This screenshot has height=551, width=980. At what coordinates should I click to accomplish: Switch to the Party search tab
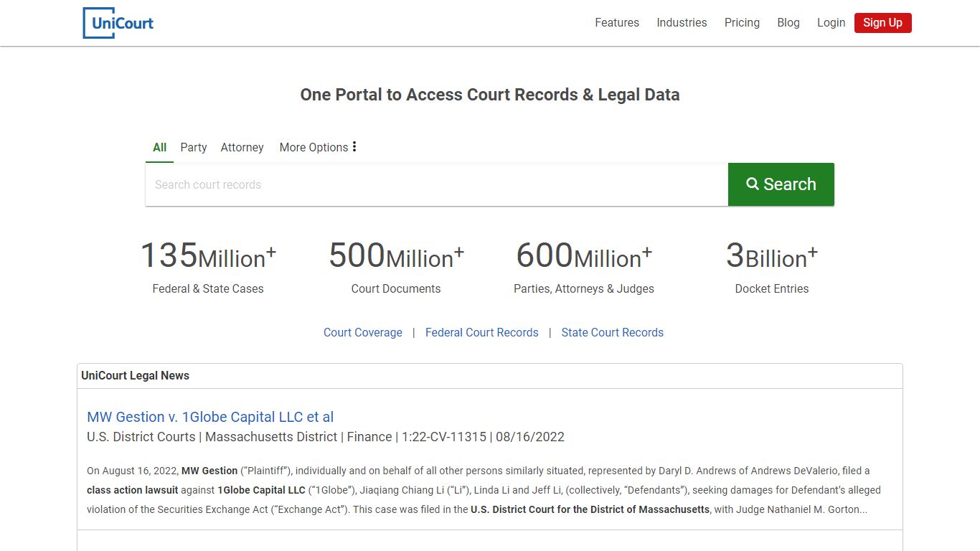193,147
